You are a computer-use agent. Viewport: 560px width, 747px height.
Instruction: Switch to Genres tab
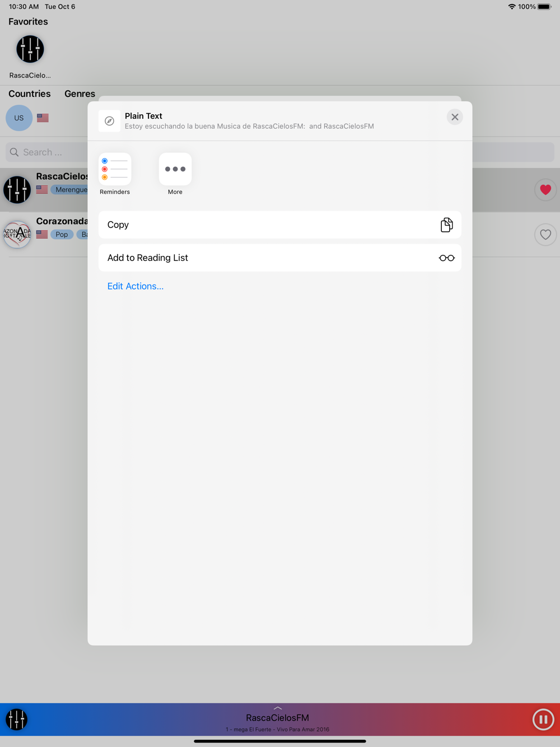pyautogui.click(x=80, y=94)
